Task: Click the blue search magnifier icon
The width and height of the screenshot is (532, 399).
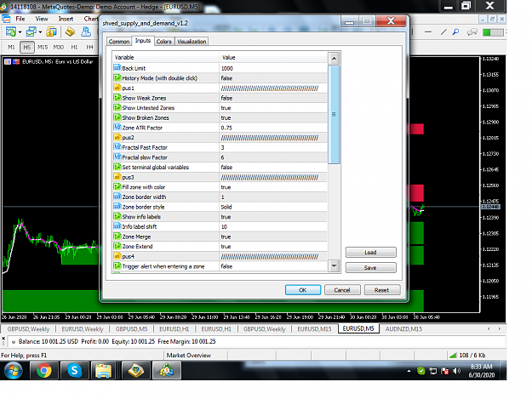Action: pos(455,31)
